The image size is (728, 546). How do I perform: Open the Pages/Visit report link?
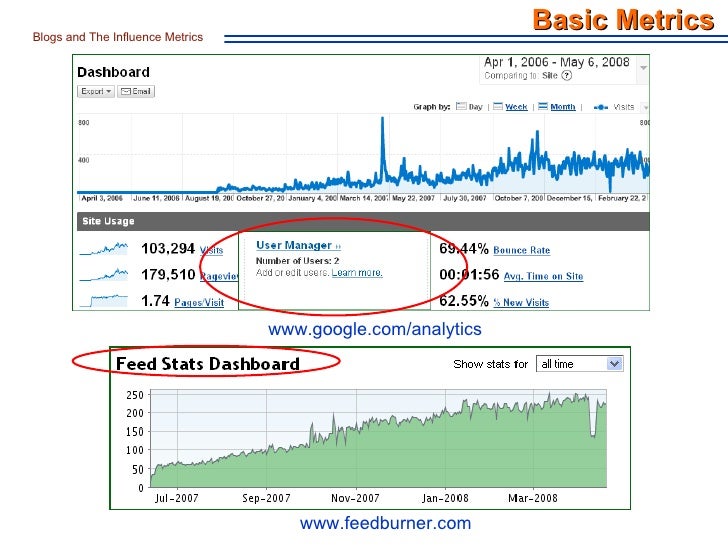point(199,303)
